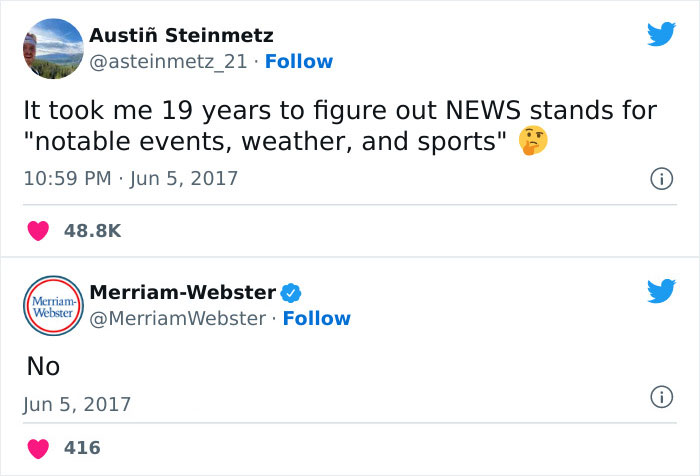Open the Jun 5, 2017 date on the reply
This screenshot has width=700, height=476.
(77, 404)
